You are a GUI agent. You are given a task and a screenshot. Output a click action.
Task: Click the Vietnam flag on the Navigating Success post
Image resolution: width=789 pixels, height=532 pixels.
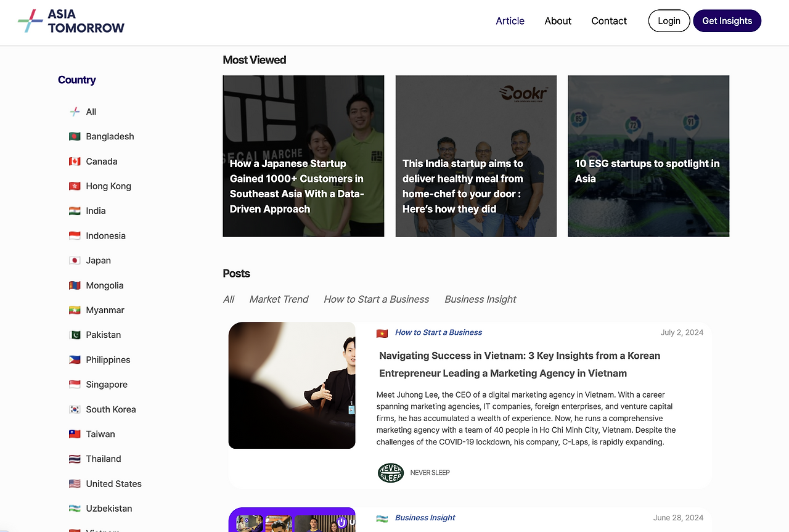pos(382,333)
